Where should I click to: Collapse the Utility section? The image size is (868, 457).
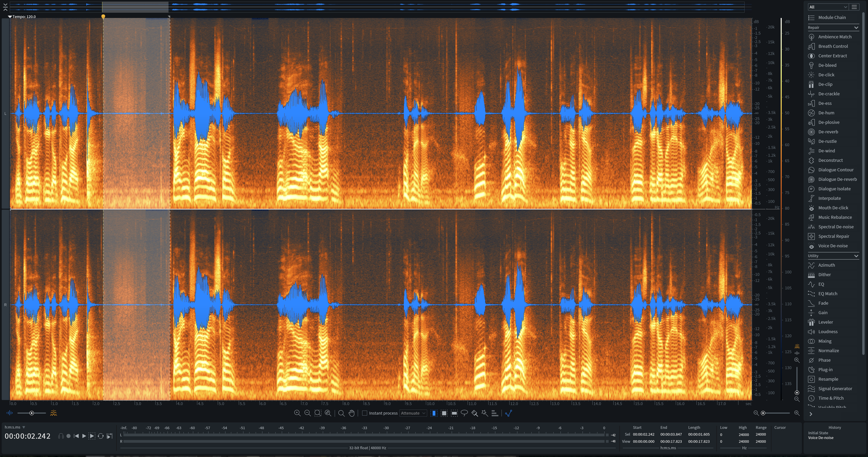coord(856,256)
